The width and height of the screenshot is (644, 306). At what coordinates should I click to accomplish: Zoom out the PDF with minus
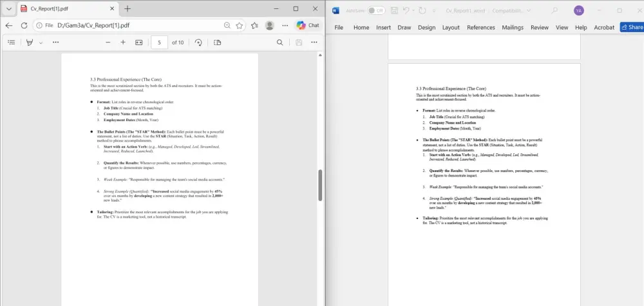click(108, 43)
